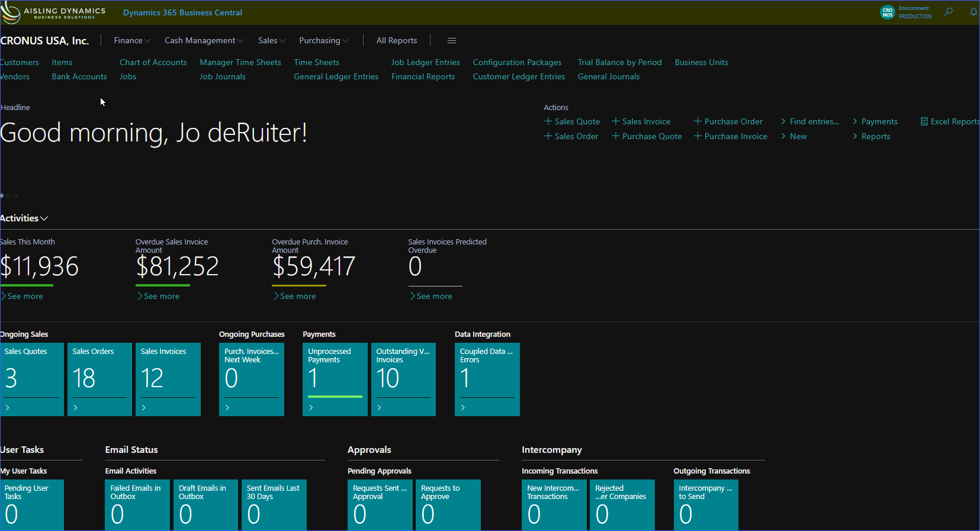Open Bank Accounts list

point(79,76)
